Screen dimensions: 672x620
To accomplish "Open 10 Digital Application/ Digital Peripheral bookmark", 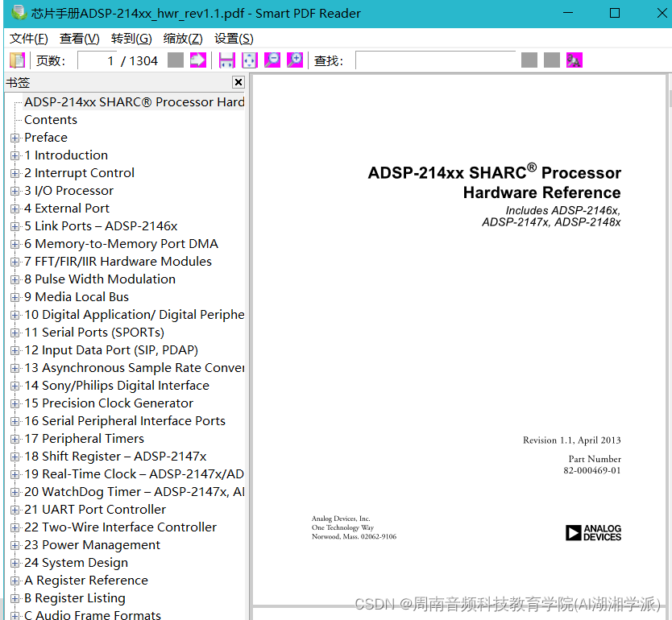I will coord(134,315).
